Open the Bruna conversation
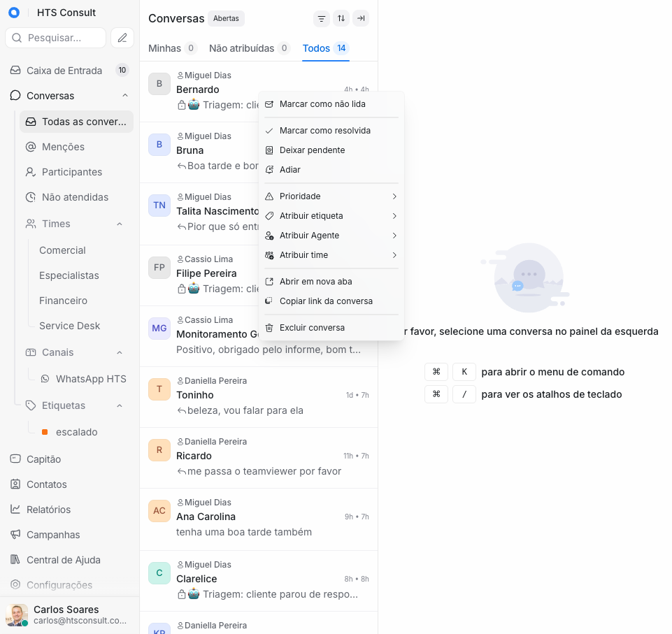 [200, 152]
